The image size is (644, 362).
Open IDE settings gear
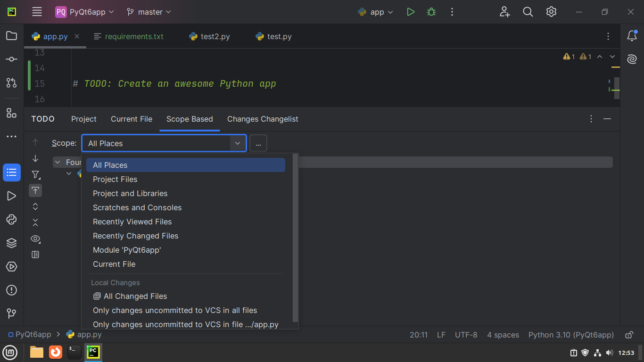tap(551, 12)
